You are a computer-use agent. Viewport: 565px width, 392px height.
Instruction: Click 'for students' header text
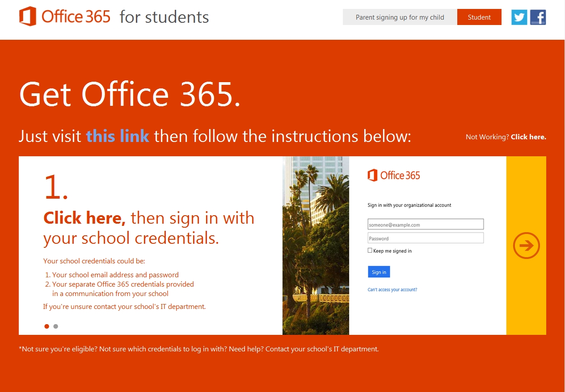pyautogui.click(x=164, y=17)
